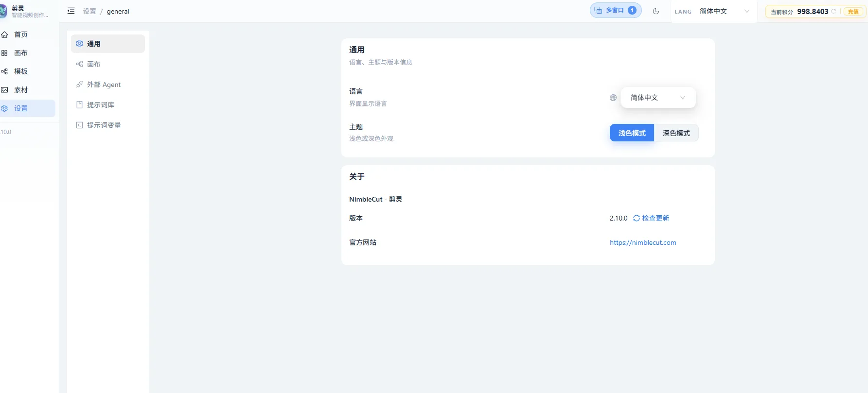Click the 界面显示语言 description text
The height and width of the screenshot is (393, 868).
(368, 103)
